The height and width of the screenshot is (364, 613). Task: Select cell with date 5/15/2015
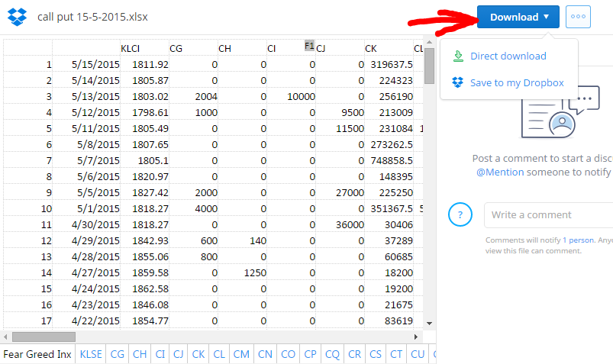(x=86, y=64)
